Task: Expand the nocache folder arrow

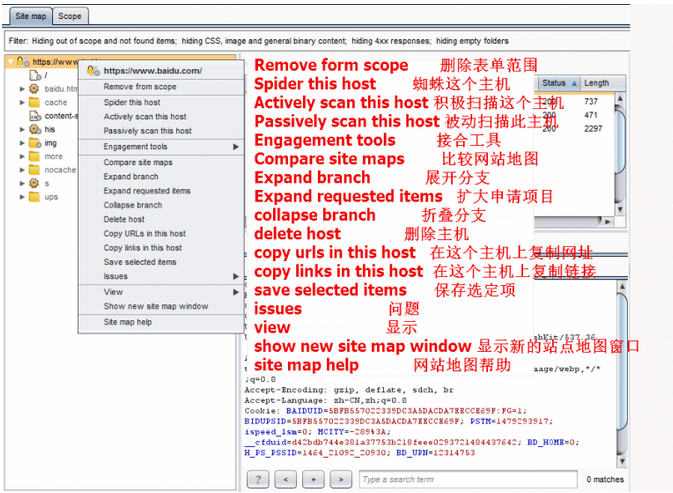Action: click(x=22, y=170)
